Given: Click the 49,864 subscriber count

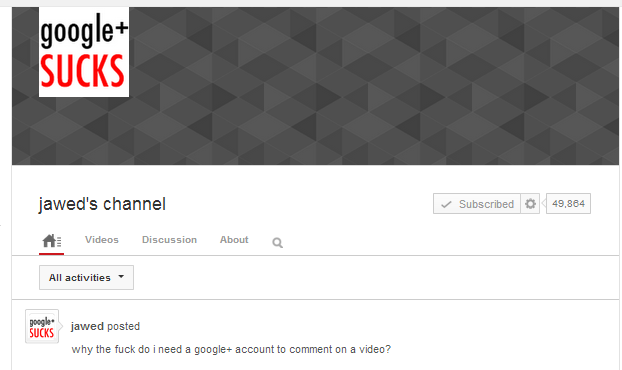Looking at the screenshot, I should click(568, 203).
